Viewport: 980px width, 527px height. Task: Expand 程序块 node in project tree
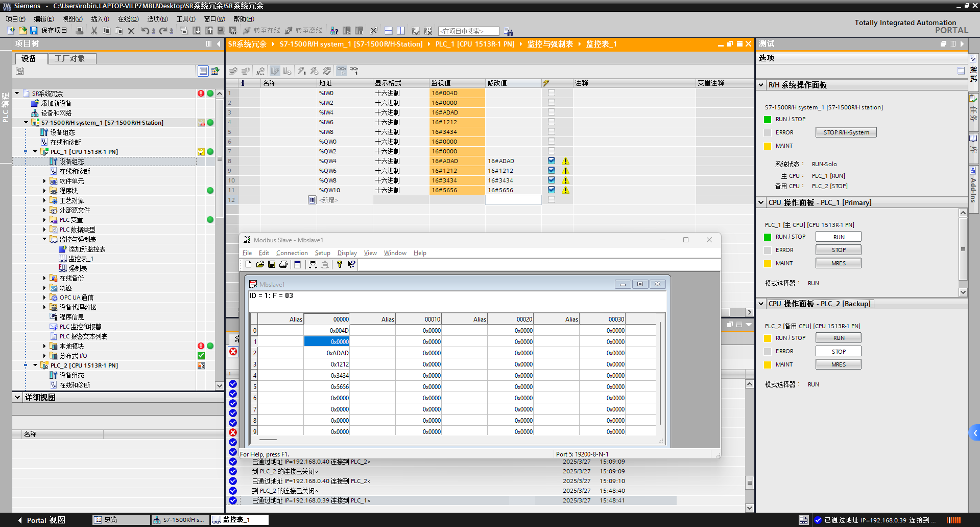click(44, 191)
